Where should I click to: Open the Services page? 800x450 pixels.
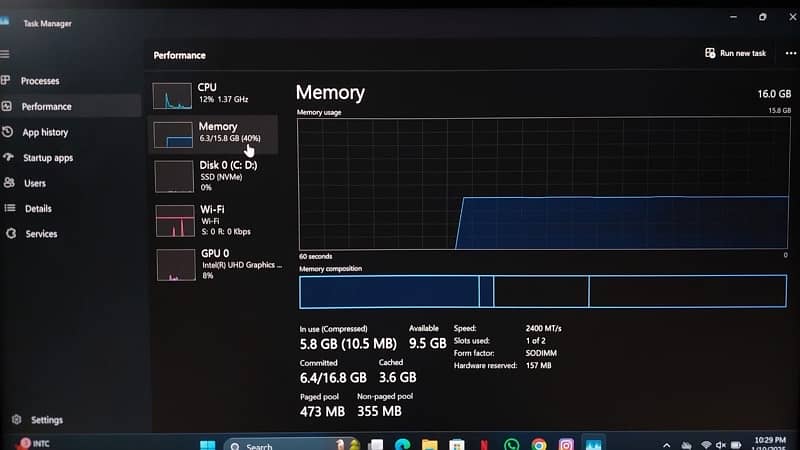click(x=41, y=234)
